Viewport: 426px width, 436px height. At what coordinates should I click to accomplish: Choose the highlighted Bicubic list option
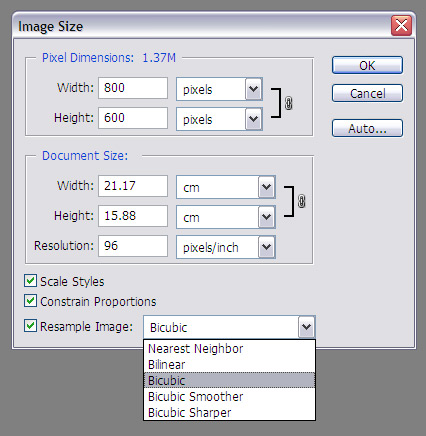click(x=229, y=380)
